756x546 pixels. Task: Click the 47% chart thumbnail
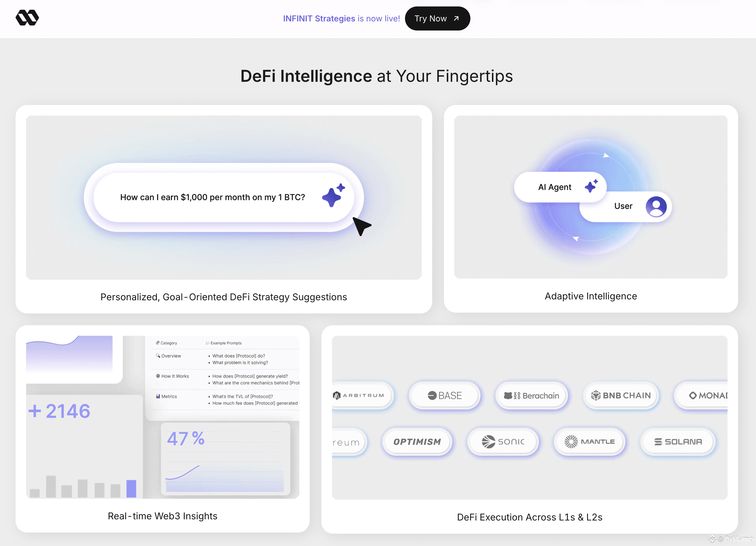click(225, 459)
